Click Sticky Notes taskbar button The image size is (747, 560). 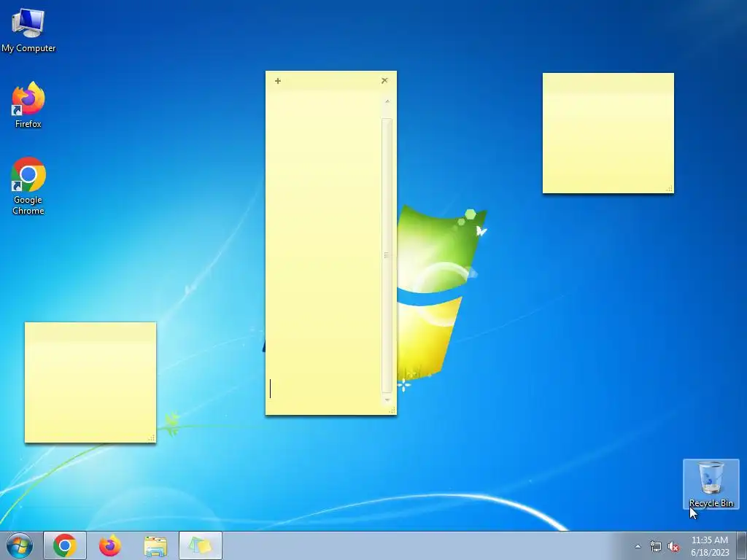(x=201, y=545)
